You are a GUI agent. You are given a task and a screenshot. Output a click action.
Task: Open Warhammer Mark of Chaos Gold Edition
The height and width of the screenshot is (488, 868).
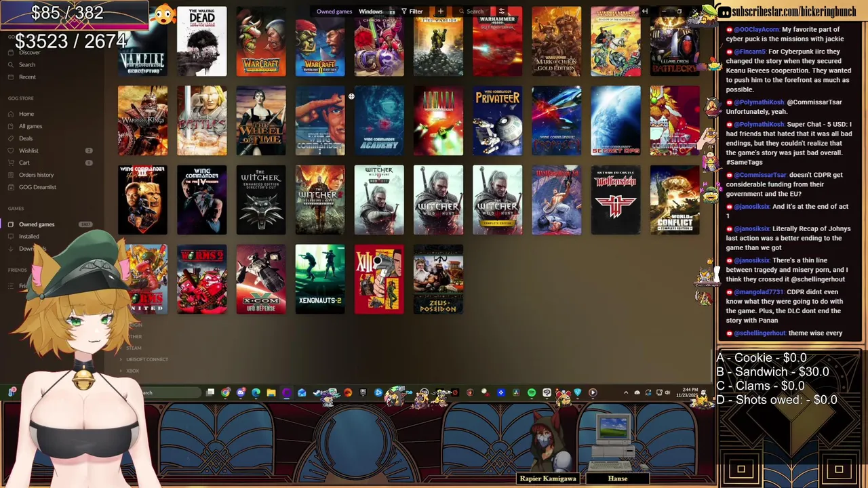pyautogui.click(x=557, y=41)
